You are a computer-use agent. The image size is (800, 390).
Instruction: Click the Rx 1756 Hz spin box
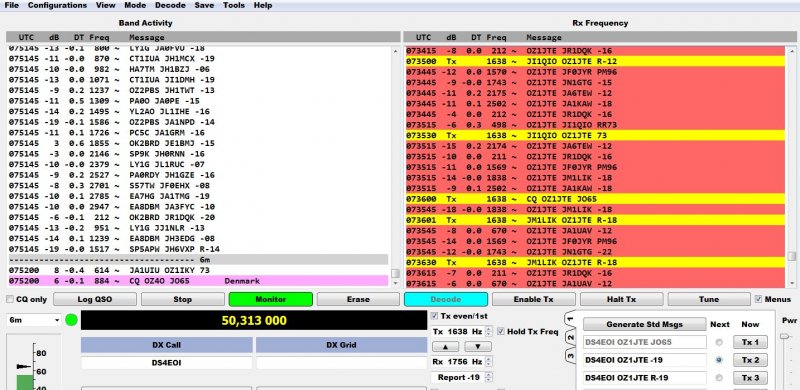click(463, 362)
